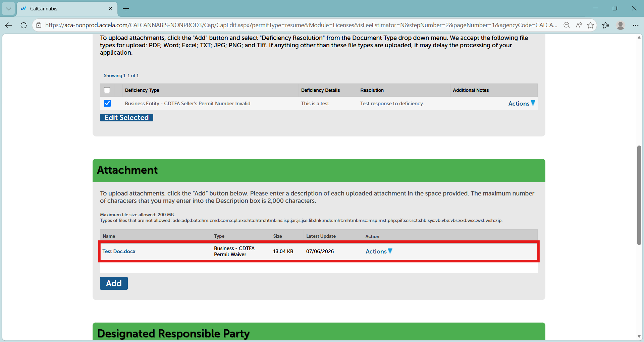
Task: Click the page vertical scrollbar thumb
Action: [x=639, y=195]
